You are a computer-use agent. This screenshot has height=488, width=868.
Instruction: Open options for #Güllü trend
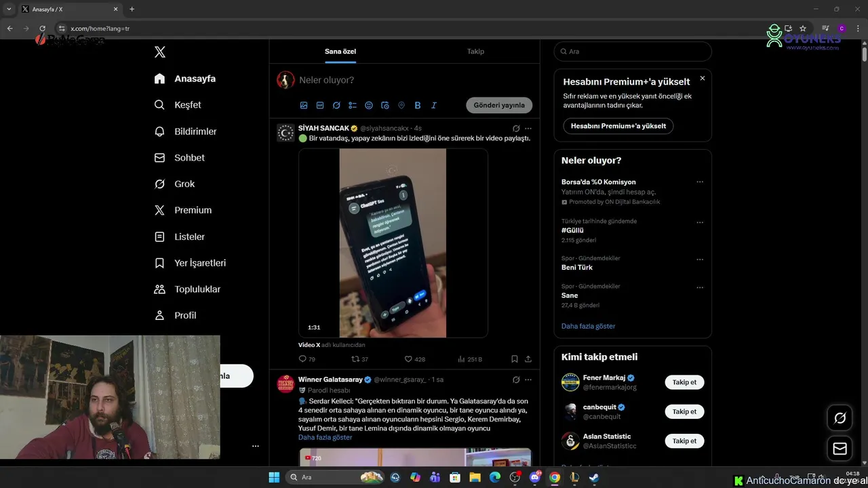(700, 222)
